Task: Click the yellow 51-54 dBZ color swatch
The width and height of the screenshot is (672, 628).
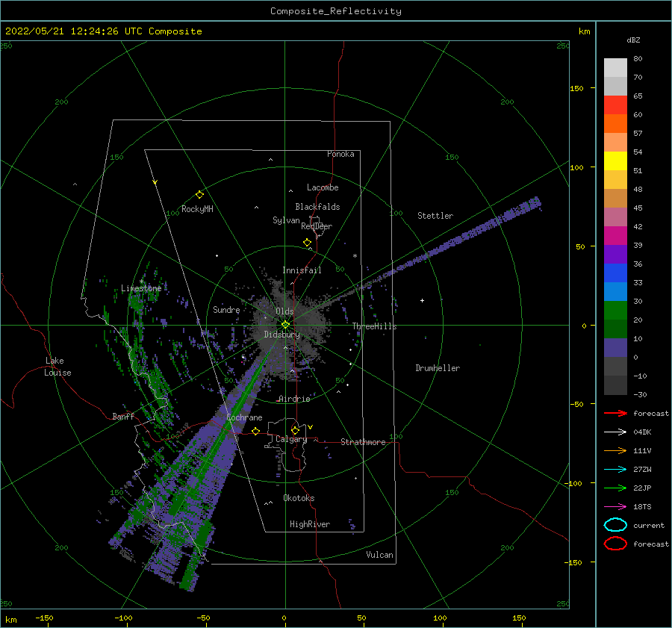Action: pos(615,161)
